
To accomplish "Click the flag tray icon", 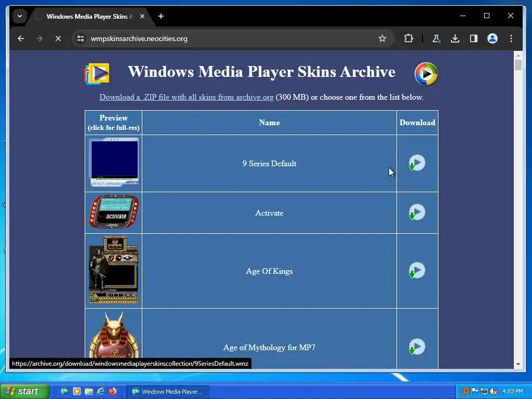I will click(475, 391).
